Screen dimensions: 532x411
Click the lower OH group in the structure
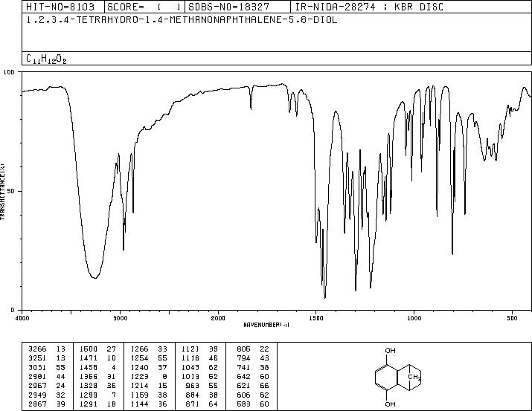coord(390,404)
